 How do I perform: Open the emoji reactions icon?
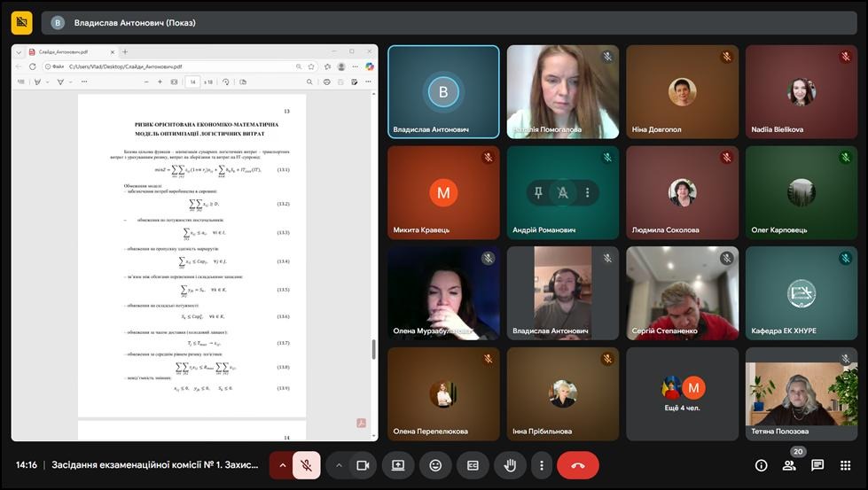435,465
